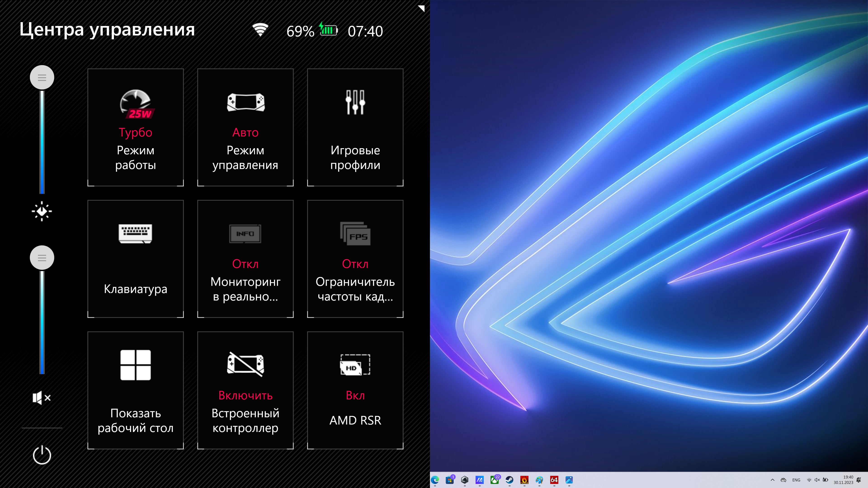Click the Центра управления title
This screenshot has width=868, height=488.
107,30
